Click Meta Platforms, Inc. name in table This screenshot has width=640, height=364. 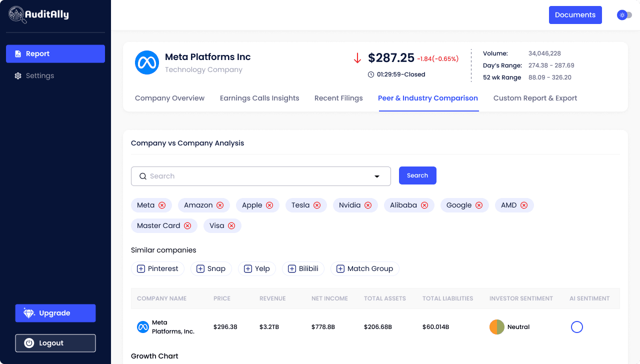point(173,327)
